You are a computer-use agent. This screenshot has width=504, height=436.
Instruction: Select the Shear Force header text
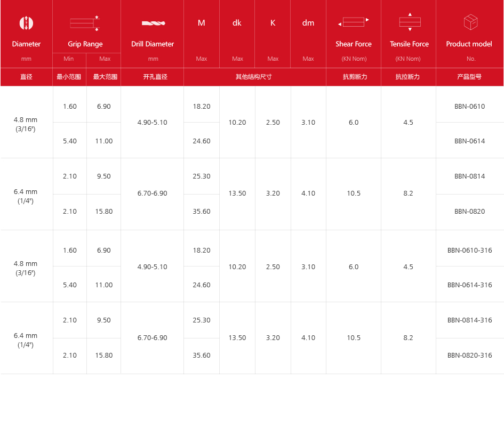point(354,44)
